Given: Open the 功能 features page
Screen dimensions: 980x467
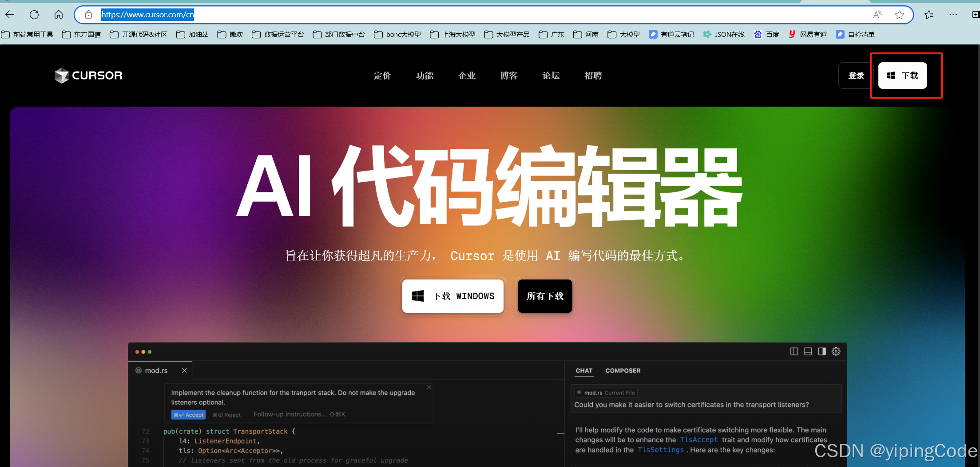Looking at the screenshot, I should click(x=425, y=76).
